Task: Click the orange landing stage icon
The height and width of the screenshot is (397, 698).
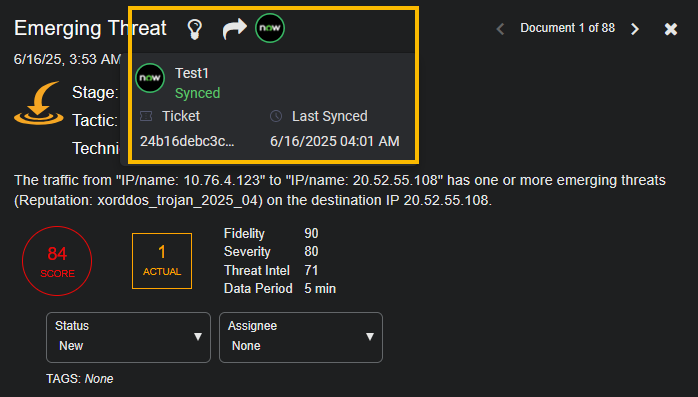Action: click(x=39, y=103)
